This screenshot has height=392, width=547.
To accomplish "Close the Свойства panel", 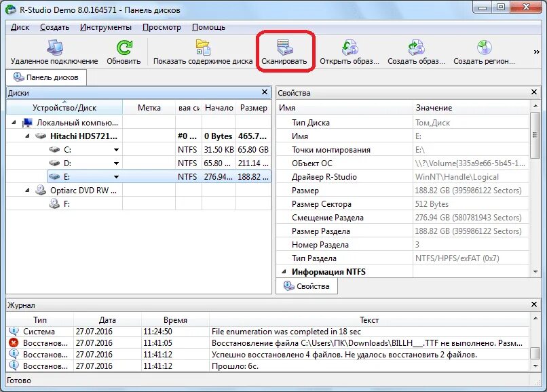I will pos(533,92).
